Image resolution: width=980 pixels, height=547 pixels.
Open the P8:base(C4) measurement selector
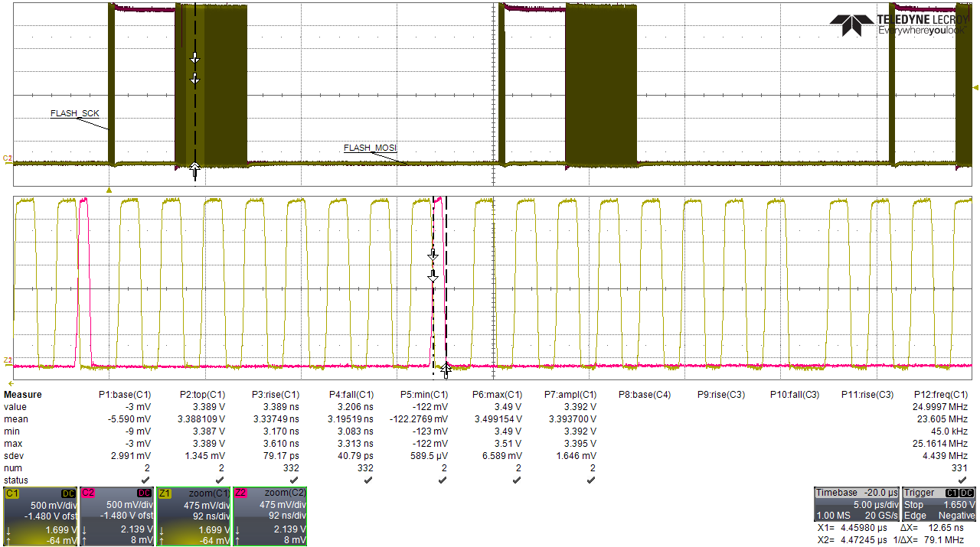(645, 394)
